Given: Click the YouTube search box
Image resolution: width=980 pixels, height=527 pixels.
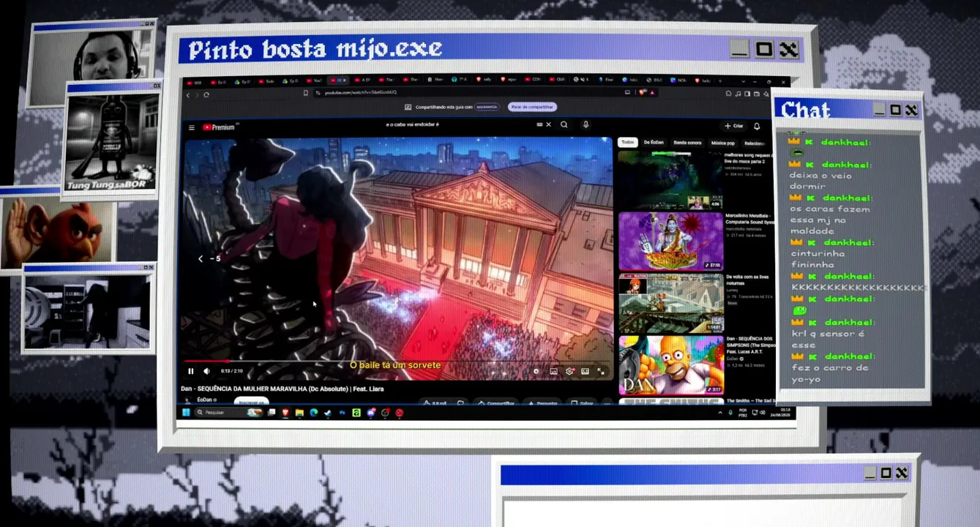Looking at the screenshot, I should point(461,124).
